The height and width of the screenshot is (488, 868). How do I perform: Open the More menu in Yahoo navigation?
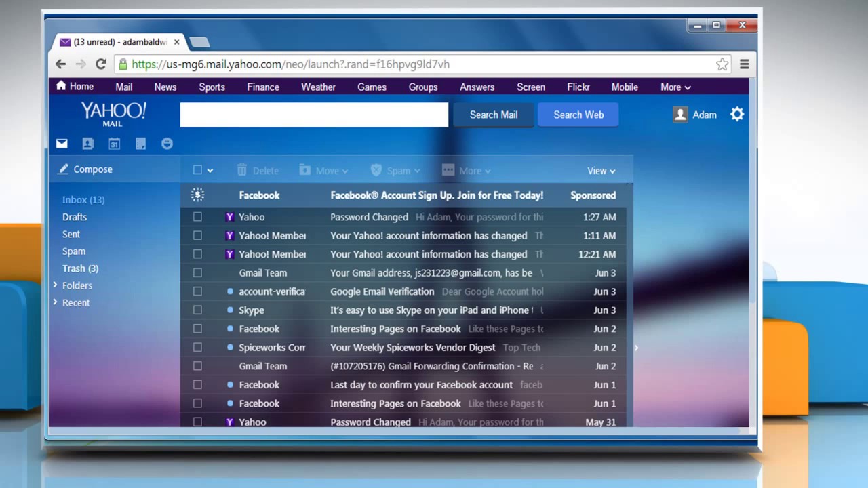[675, 87]
